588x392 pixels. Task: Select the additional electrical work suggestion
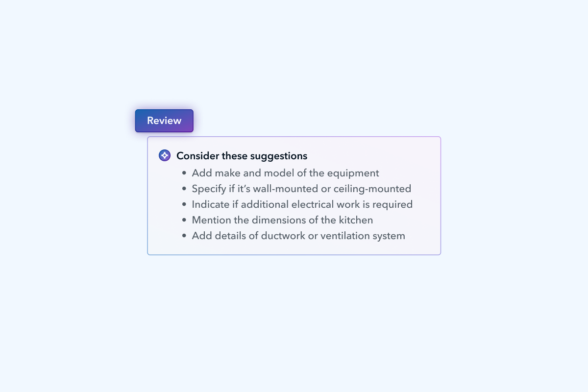[x=302, y=204]
